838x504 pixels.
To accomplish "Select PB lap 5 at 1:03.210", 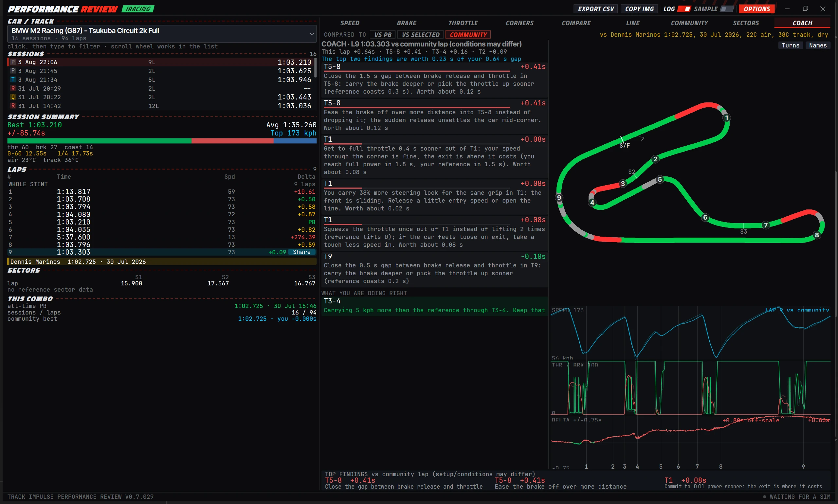I will pos(162,222).
